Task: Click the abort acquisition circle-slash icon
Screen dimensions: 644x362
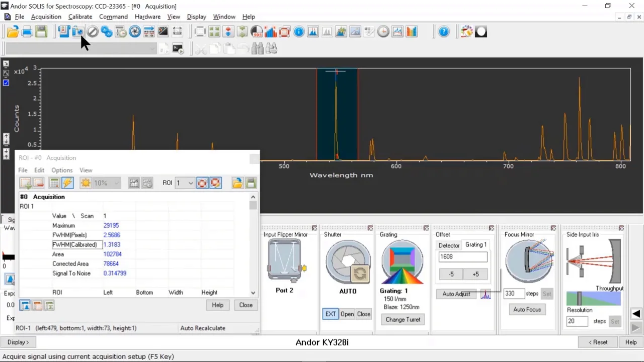Action: point(93,32)
